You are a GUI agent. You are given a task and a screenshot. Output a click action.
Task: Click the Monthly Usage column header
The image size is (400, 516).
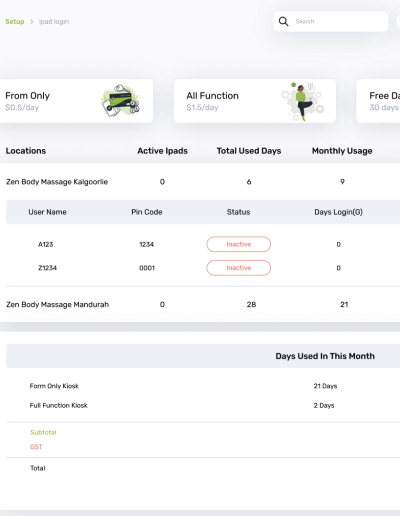tap(342, 151)
